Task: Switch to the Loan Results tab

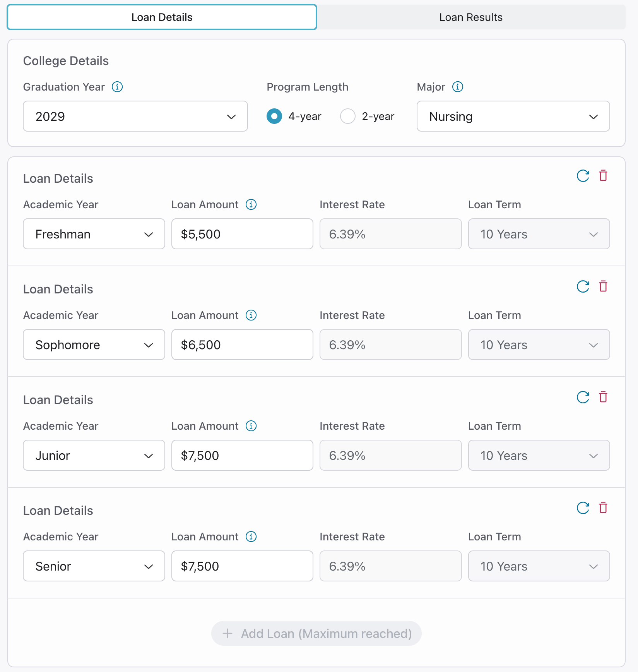Action: coord(470,17)
